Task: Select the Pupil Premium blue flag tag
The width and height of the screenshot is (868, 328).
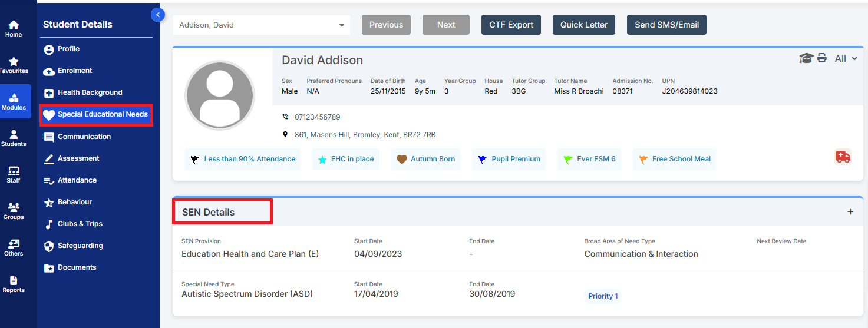Action: (509, 159)
